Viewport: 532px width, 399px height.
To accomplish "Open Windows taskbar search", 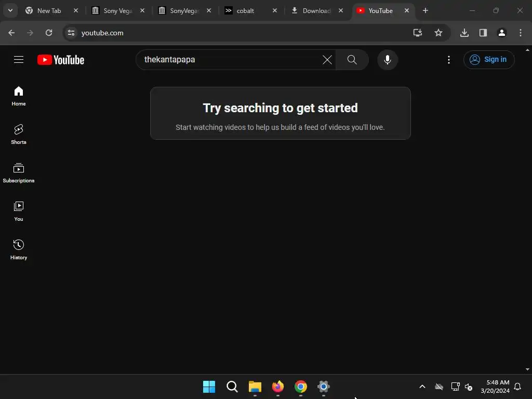I will (x=232, y=387).
